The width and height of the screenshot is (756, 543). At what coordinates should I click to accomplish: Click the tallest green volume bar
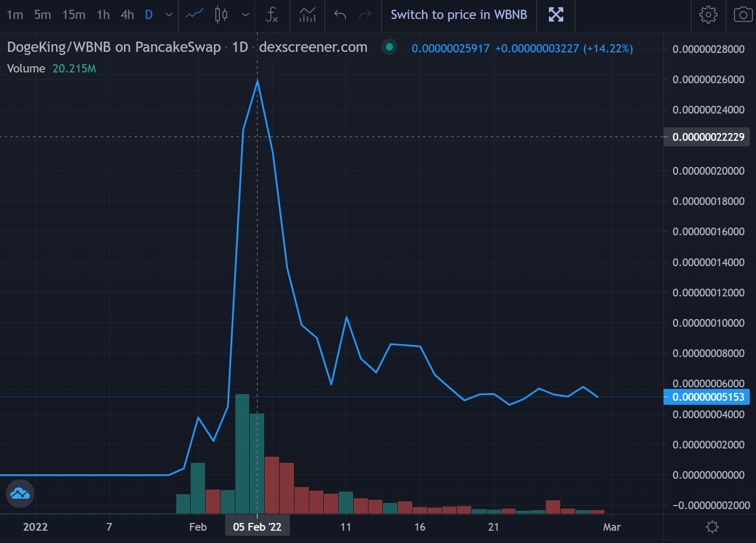tap(242, 454)
